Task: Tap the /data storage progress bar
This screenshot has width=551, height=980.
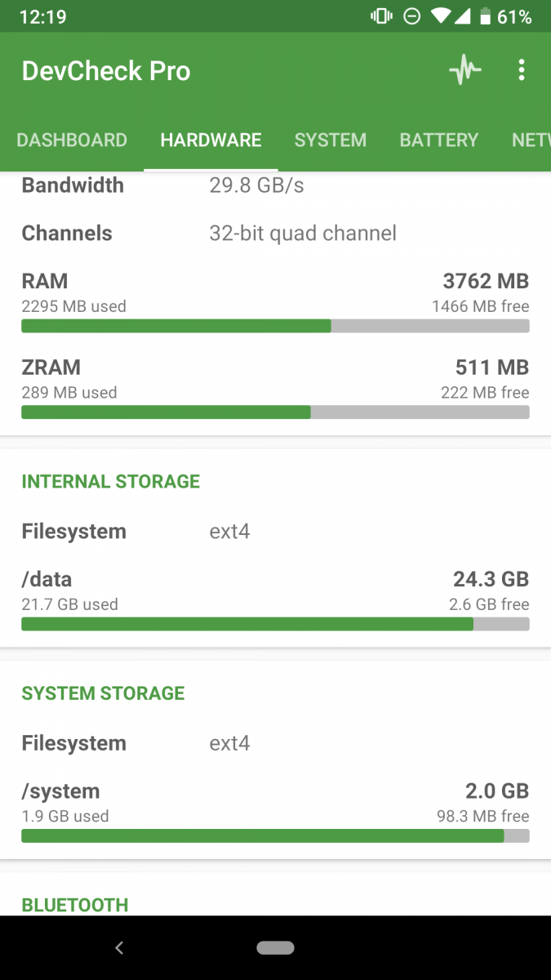Action: coord(275,624)
